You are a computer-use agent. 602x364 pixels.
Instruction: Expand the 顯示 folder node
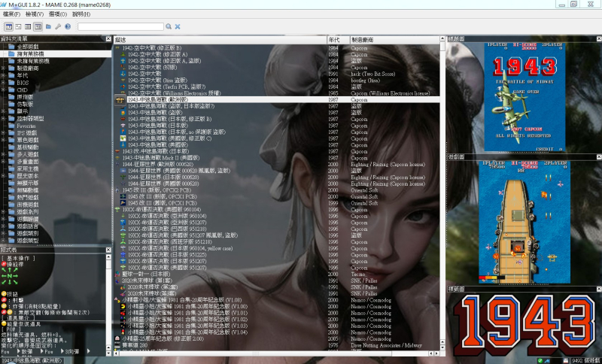click(x=3, y=111)
